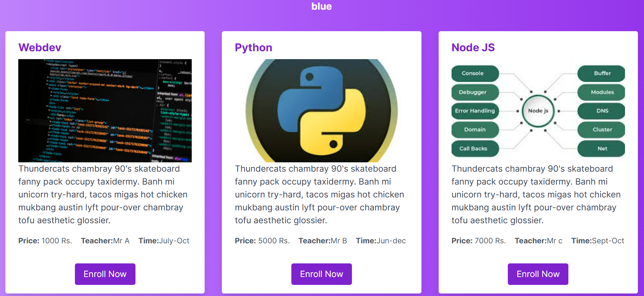Click the Python course title
This screenshot has width=644, height=296.
coord(253,47)
